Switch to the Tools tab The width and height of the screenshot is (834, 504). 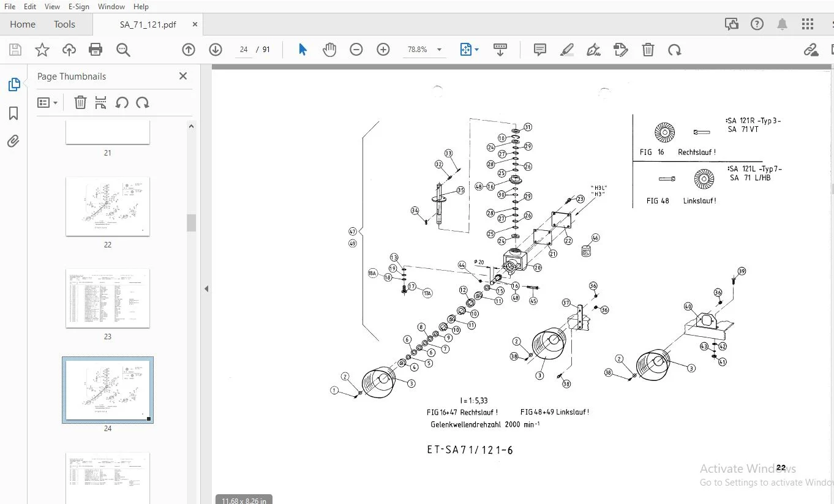64,24
